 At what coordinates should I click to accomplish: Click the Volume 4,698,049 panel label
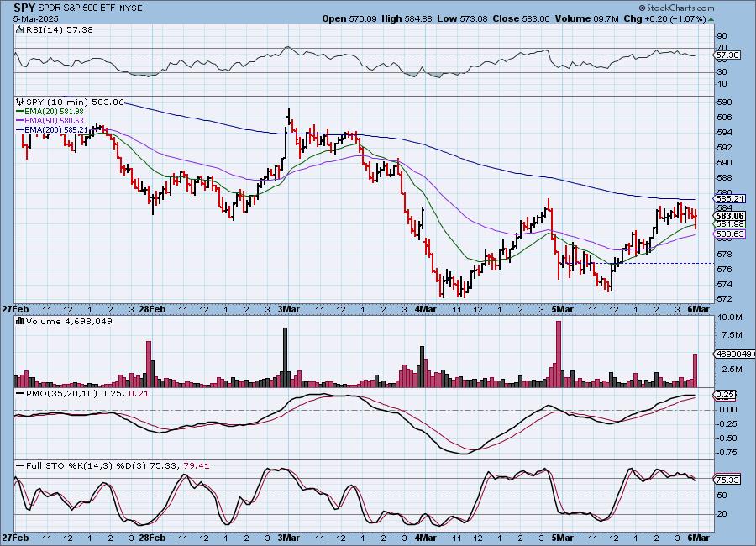pyautogui.click(x=69, y=321)
